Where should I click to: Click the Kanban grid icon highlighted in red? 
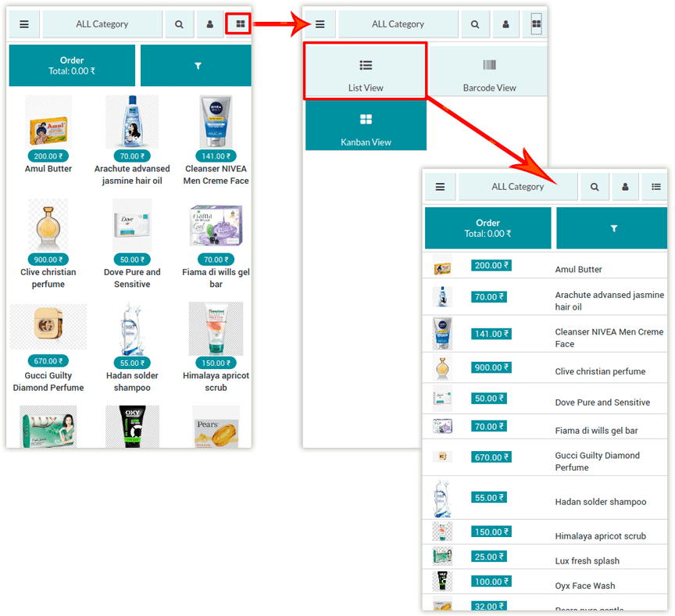[240, 24]
